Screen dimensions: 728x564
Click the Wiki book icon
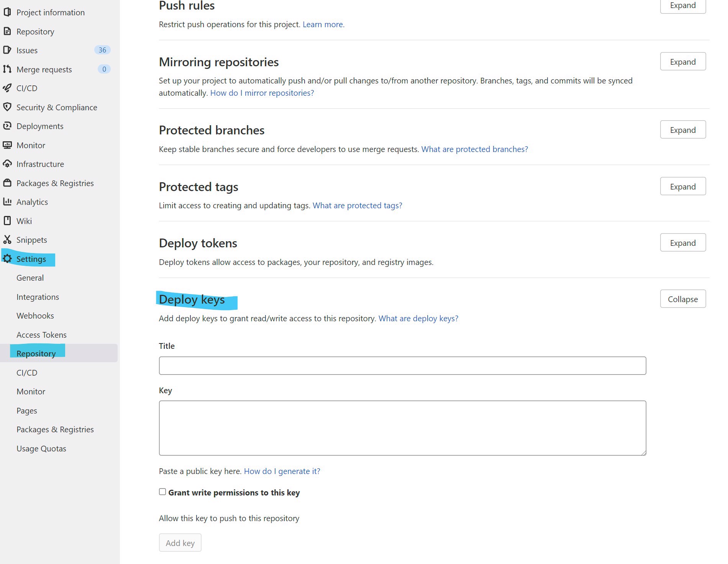(x=7, y=221)
